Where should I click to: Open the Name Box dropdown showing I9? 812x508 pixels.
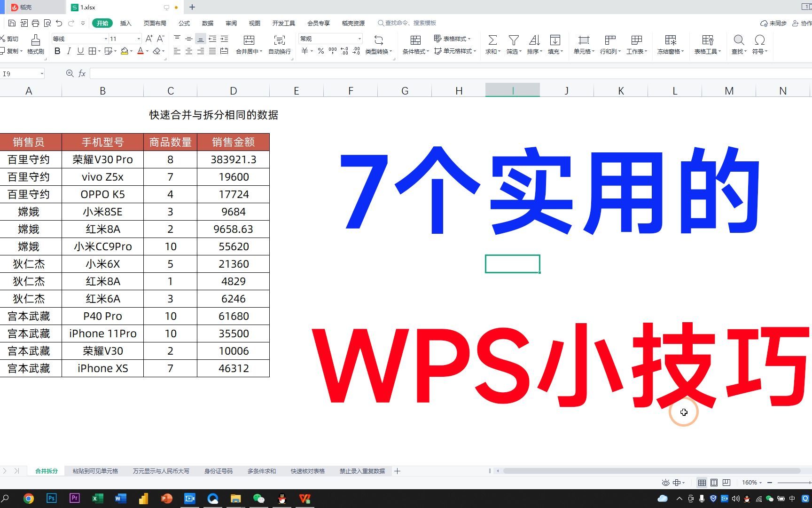click(42, 73)
